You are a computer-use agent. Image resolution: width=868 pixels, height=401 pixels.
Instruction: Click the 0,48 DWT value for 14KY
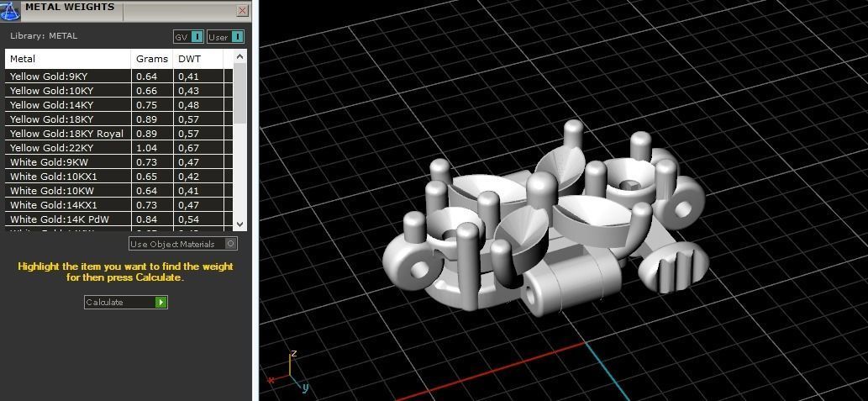pyautogui.click(x=188, y=105)
